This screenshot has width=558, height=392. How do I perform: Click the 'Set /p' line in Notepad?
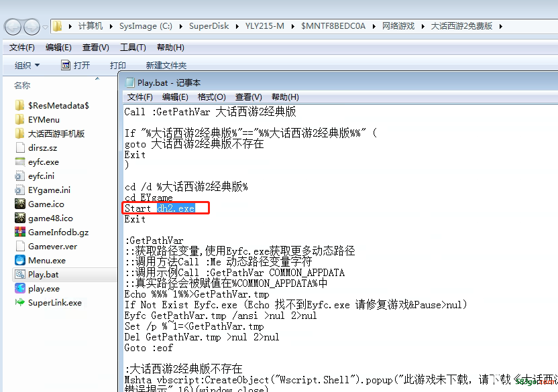tap(194, 326)
